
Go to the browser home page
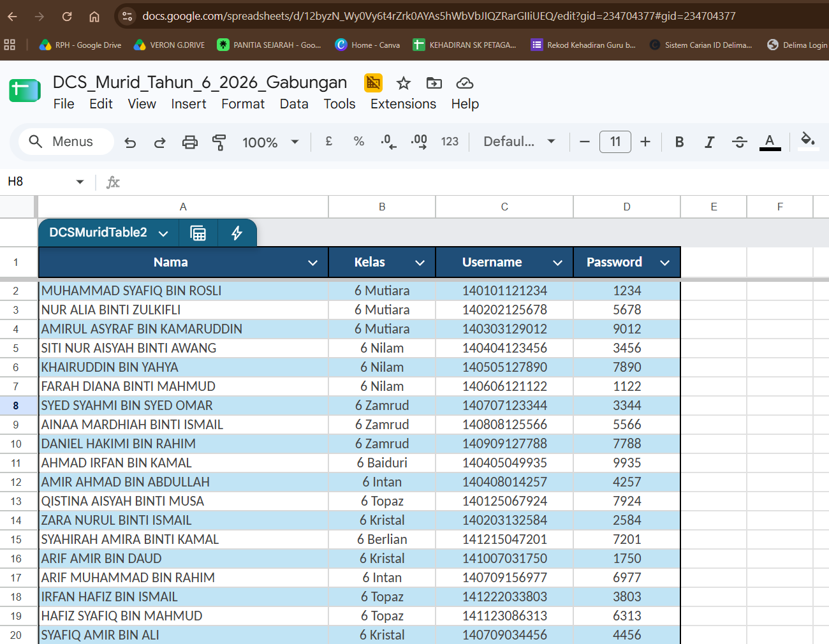click(94, 17)
